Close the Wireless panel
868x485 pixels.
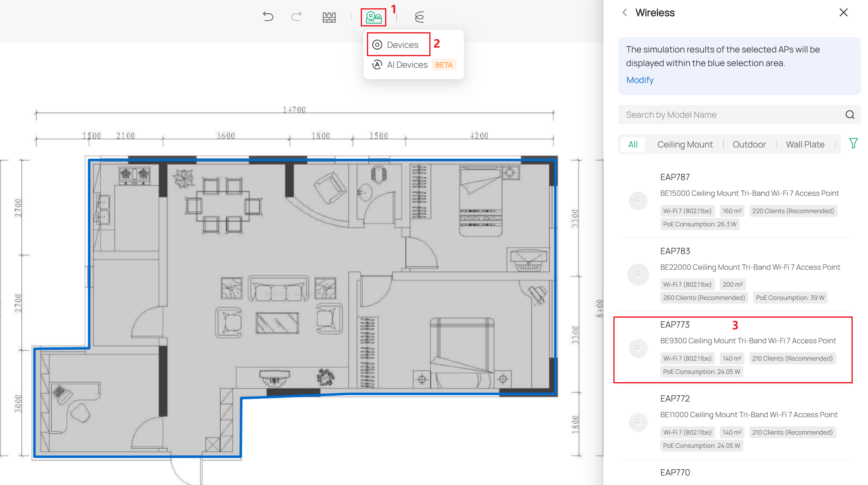[843, 12]
